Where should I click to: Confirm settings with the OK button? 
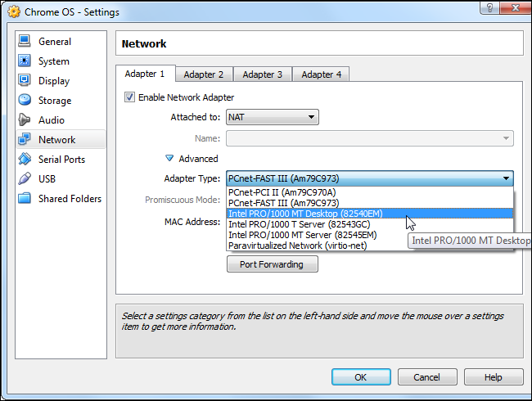[361, 377]
